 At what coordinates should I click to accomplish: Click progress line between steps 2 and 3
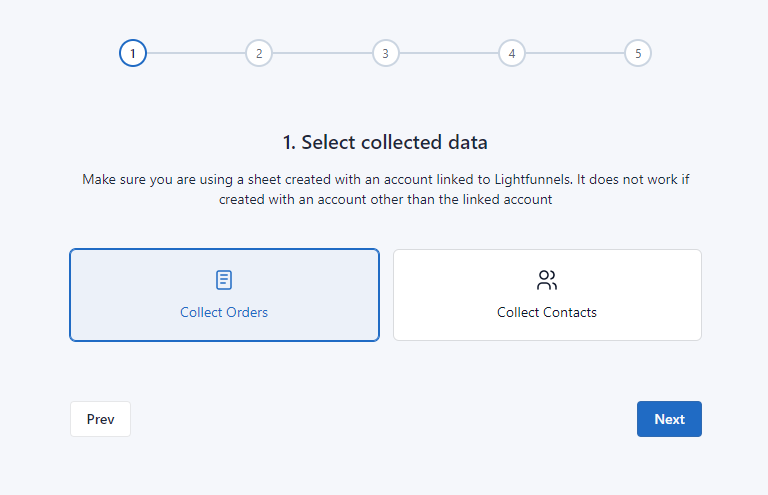pos(322,53)
